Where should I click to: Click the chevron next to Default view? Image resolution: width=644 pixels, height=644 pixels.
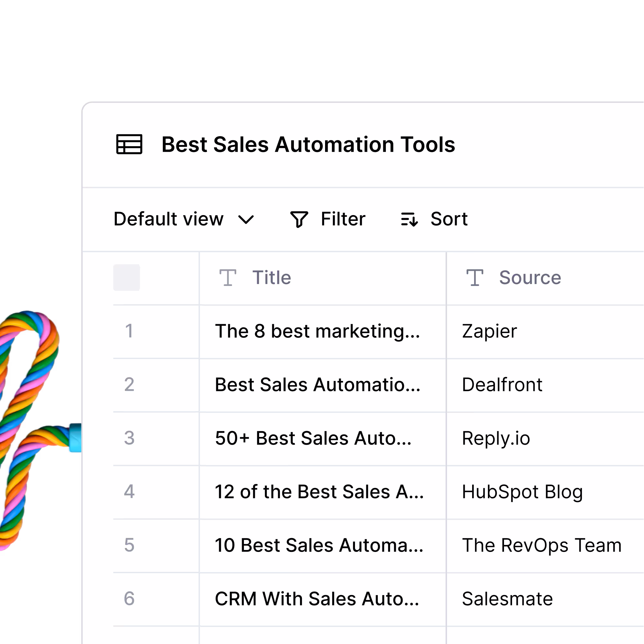point(246,220)
